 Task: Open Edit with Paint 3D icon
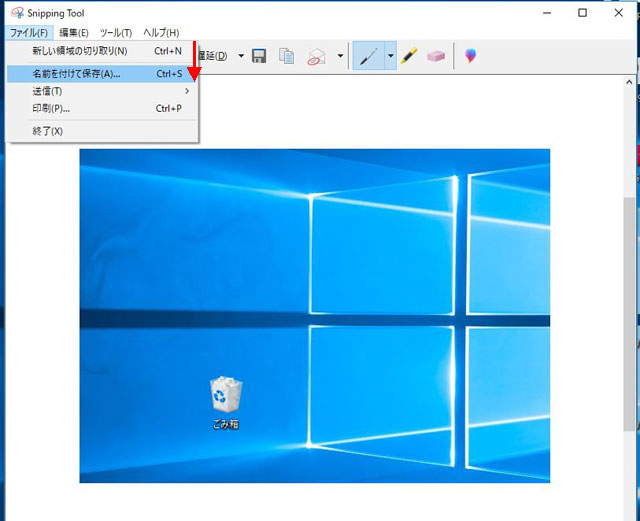coord(470,56)
